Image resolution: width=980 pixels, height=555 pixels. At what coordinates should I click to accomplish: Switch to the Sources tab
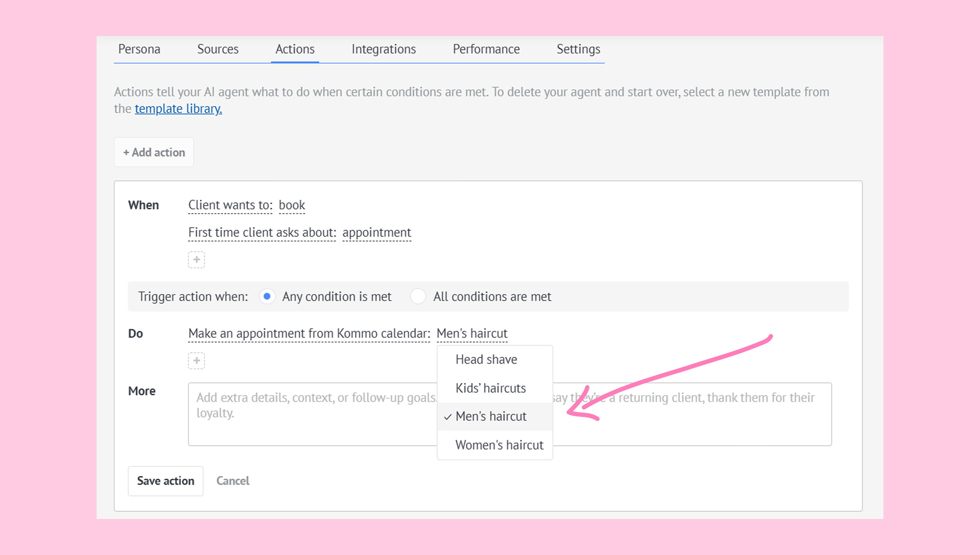tap(218, 49)
